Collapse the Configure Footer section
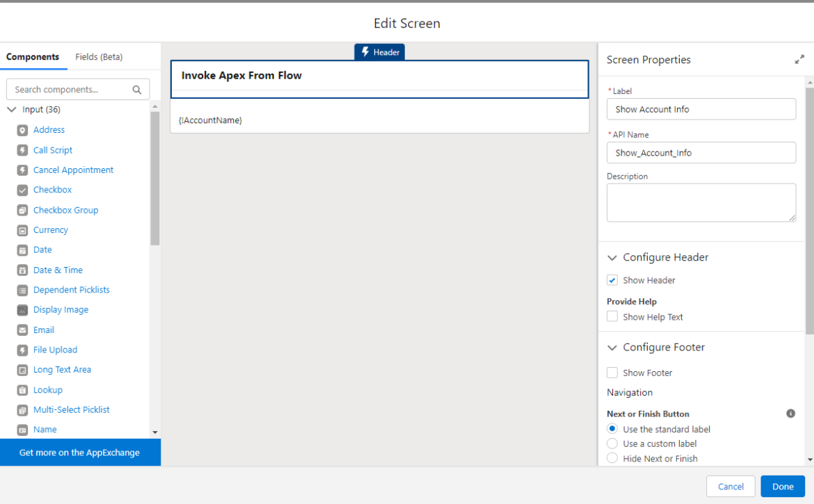This screenshot has height=504, width=814. pyautogui.click(x=612, y=347)
